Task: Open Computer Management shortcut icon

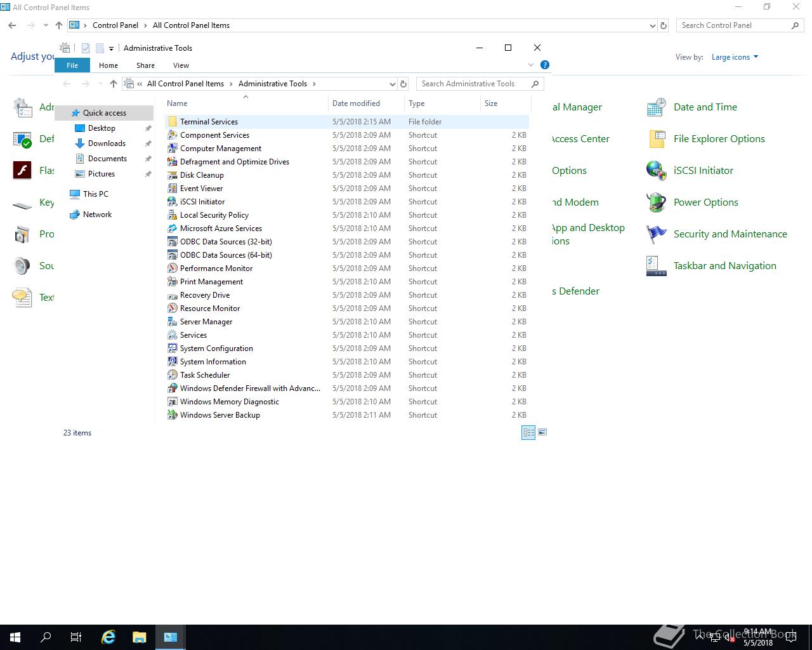Action: pos(173,149)
